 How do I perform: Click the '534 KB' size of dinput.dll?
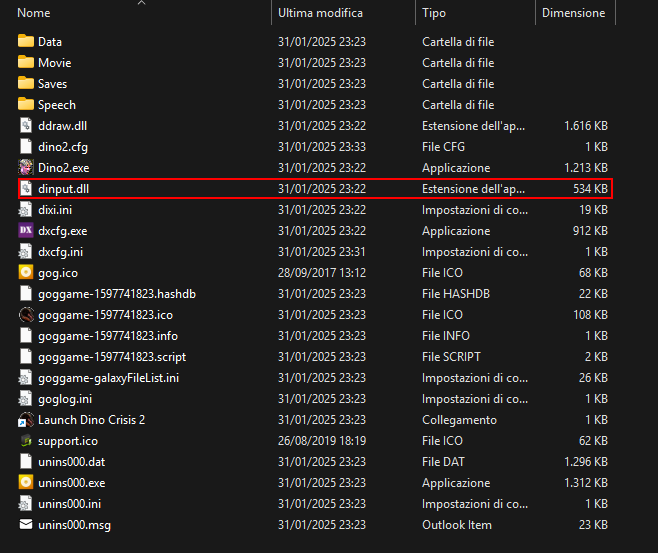click(590, 189)
